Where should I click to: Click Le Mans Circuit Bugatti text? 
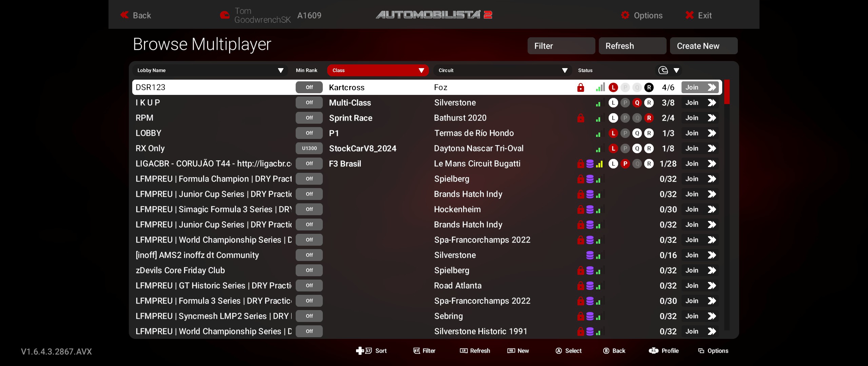point(477,164)
